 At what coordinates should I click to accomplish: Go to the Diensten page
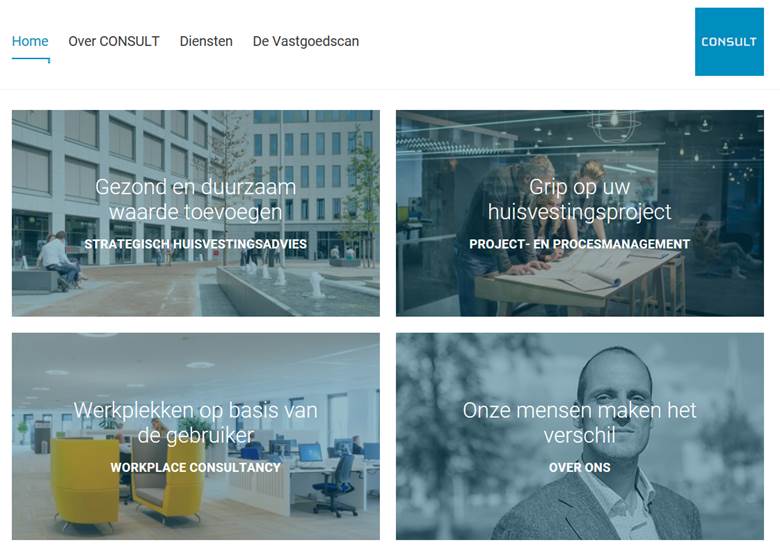[x=206, y=41]
